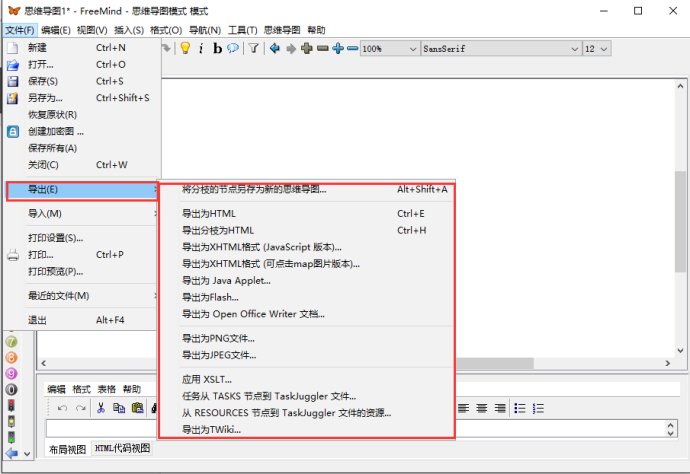Viewport: 690px width, 474px height.
Task: Add the yellow traffic light icon
Action: [x=11, y=421]
